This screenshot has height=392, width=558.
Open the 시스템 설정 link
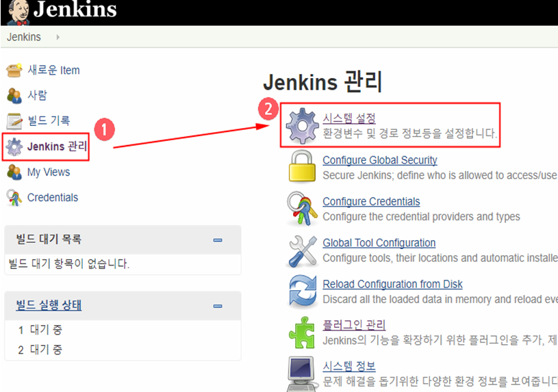pos(349,118)
